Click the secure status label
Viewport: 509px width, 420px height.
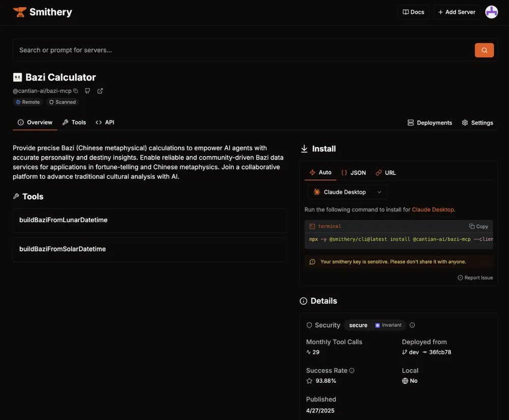[358, 325]
